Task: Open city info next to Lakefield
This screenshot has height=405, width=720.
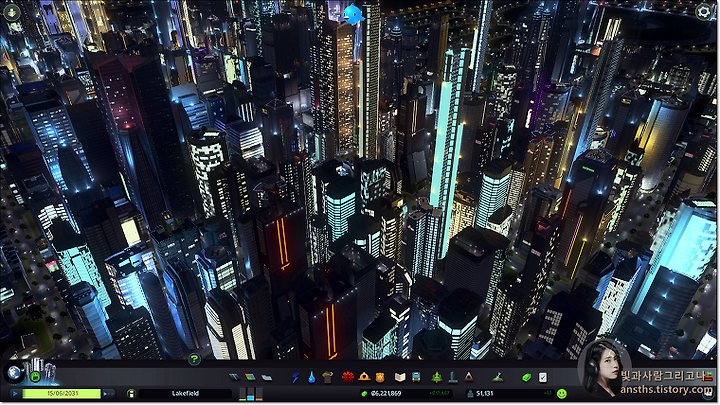Action: point(131,394)
